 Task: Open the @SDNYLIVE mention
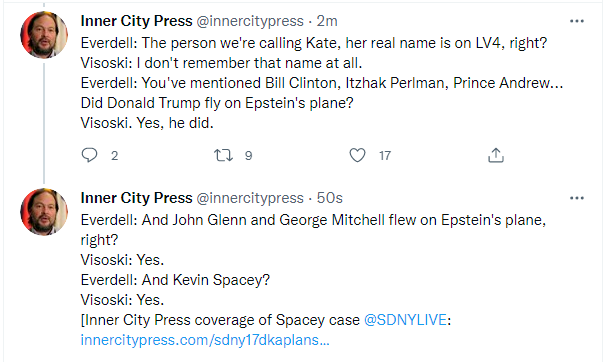coord(405,320)
